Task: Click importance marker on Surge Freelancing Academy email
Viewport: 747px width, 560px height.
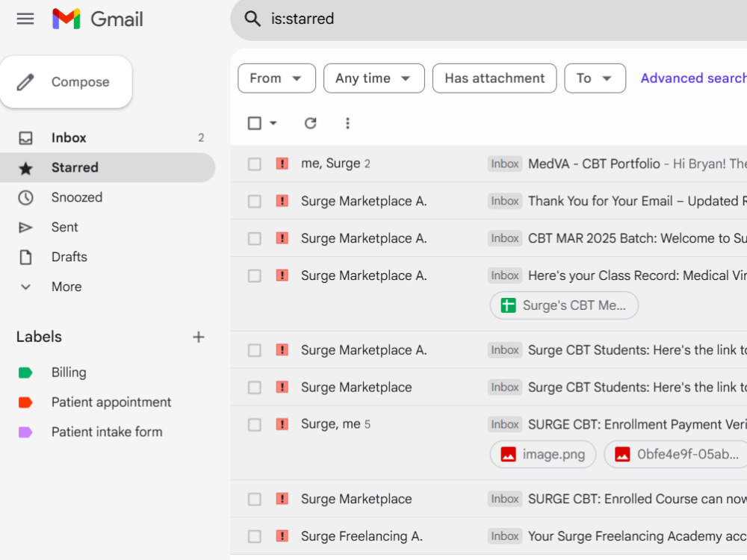Action: [x=282, y=536]
